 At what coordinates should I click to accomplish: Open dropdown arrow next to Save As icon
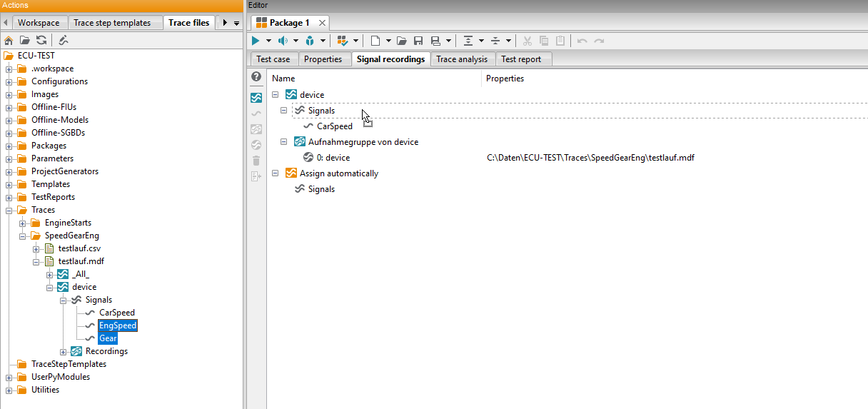pyautogui.click(x=448, y=41)
